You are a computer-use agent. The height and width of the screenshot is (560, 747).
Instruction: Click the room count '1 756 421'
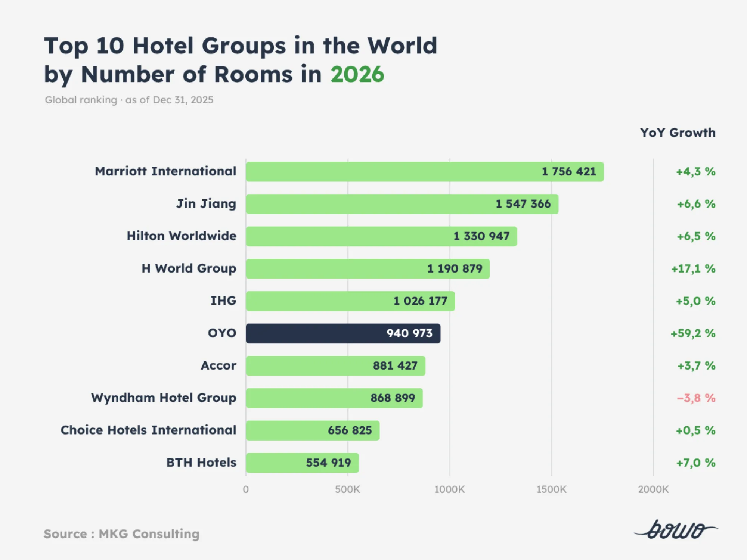(569, 172)
